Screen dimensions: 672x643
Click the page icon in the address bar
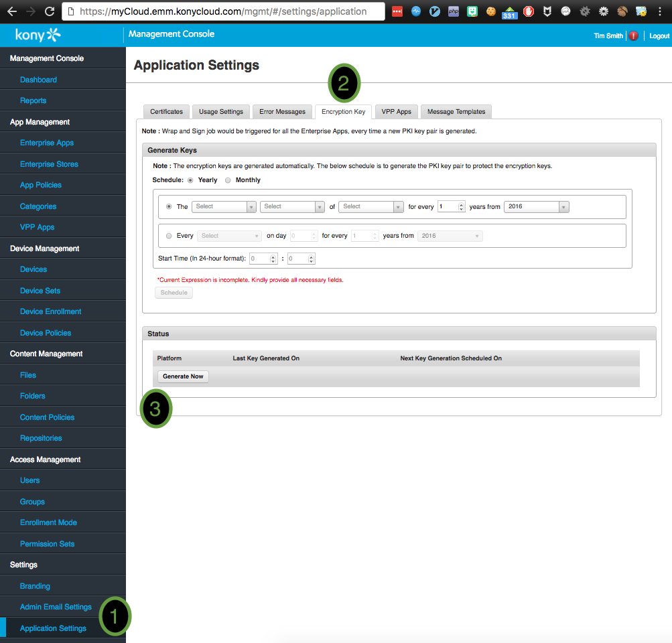(x=71, y=11)
